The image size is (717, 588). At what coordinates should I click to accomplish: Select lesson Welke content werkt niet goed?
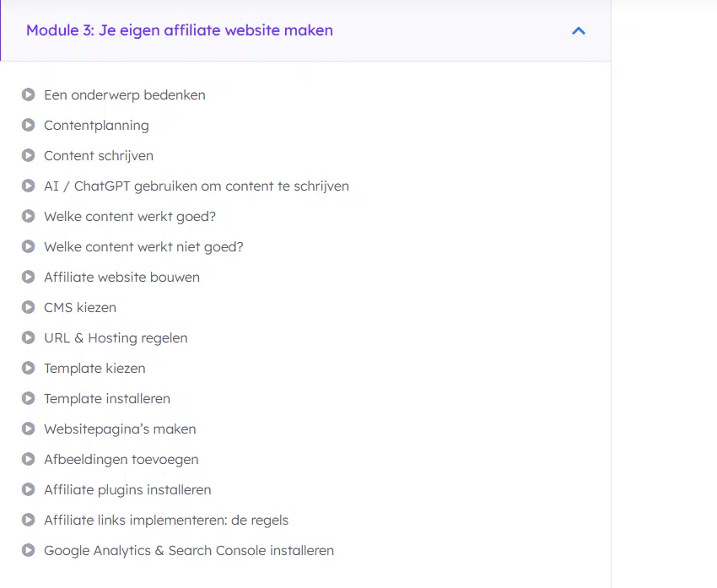(x=143, y=246)
